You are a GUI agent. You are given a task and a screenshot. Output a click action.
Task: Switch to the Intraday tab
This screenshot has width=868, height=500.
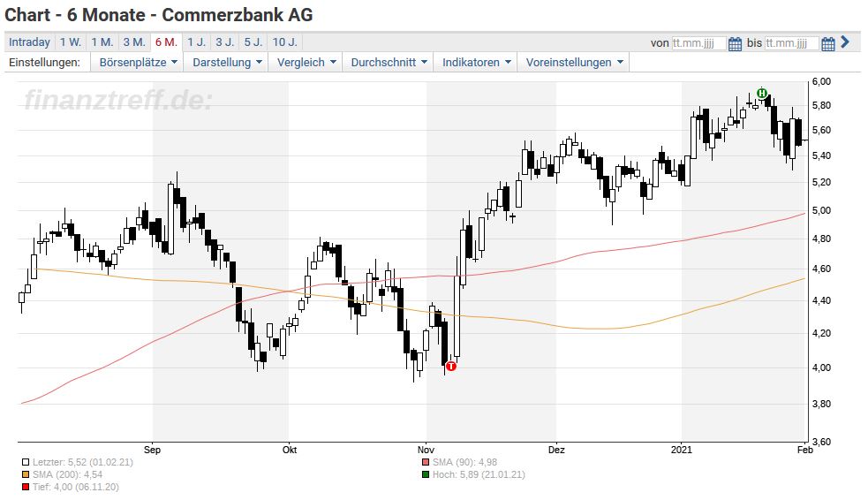point(29,42)
